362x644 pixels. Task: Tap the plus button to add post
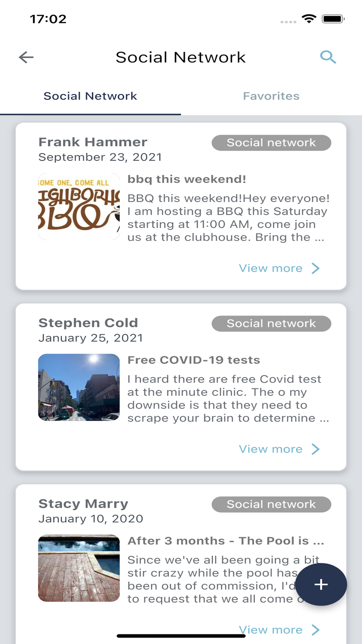321,584
